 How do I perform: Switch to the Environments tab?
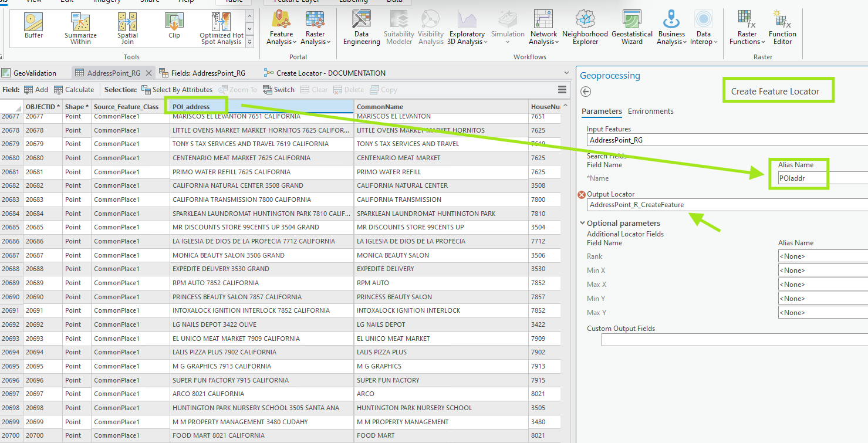[651, 111]
